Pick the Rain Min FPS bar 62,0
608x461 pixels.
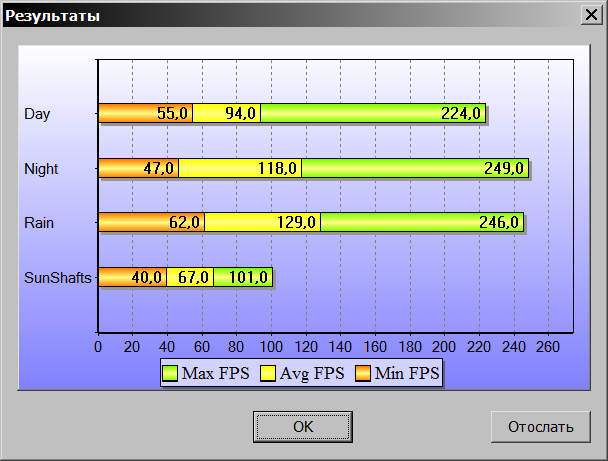[x=151, y=222]
